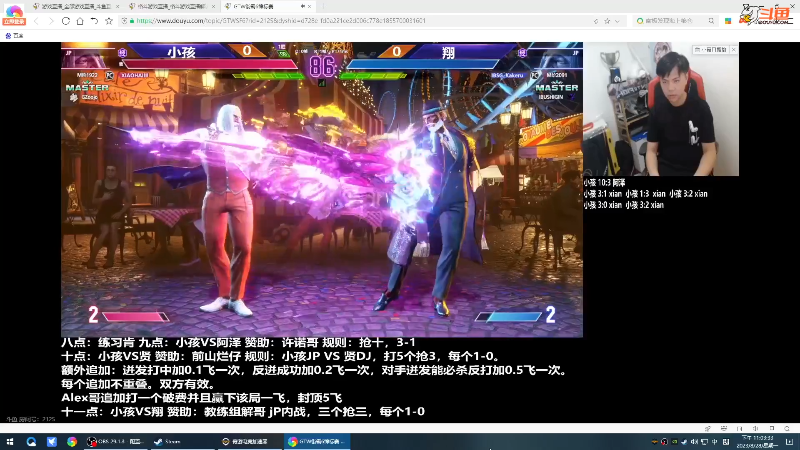Viewport: 800px width, 450px height.
Task: Switch to the GTW browser taskbar window
Action: (317, 442)
